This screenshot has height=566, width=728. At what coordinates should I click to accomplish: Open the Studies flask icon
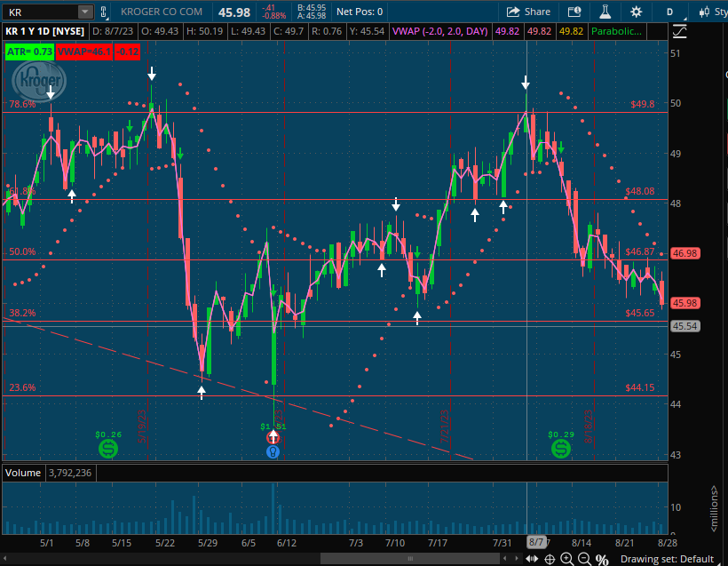tap(605, 12)
